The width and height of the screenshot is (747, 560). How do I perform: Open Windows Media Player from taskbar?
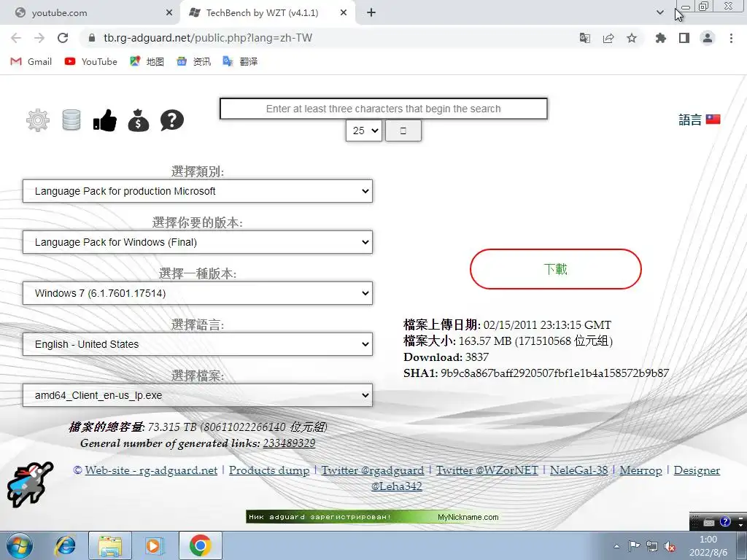[x=155, y=545]
